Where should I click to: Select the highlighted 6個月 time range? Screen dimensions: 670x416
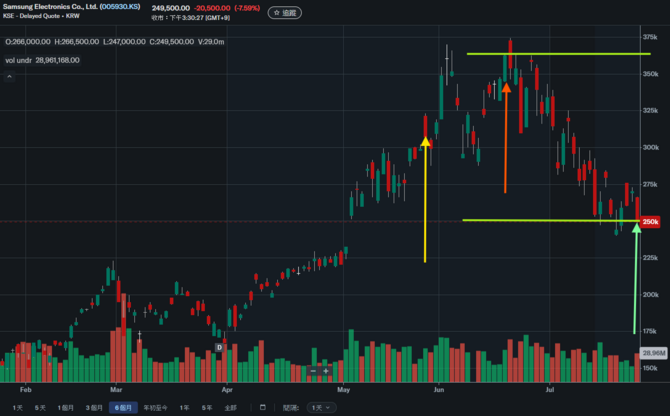coord(123,408)
